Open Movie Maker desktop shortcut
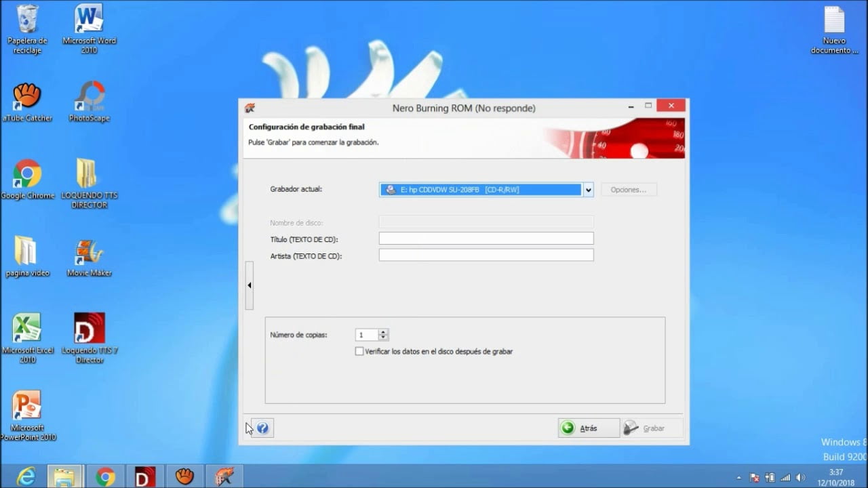Viewport: 868px width, 488px height. [89, 257]
